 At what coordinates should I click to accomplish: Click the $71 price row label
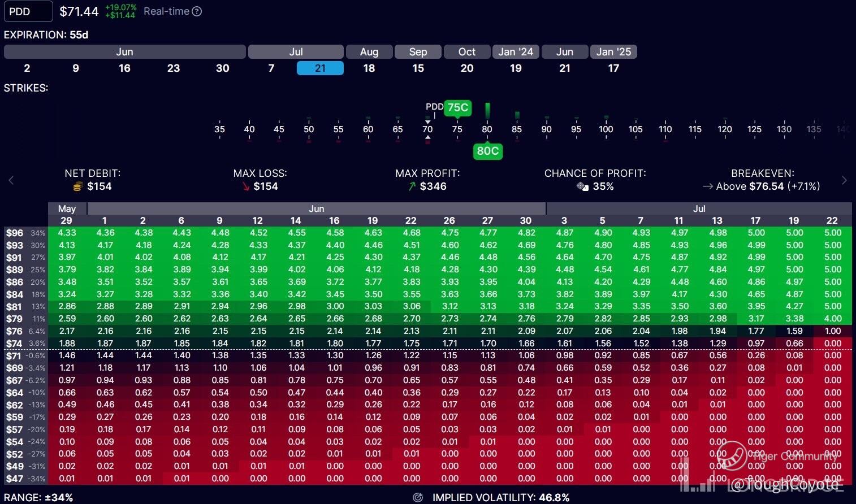click(x=14, y=356)
